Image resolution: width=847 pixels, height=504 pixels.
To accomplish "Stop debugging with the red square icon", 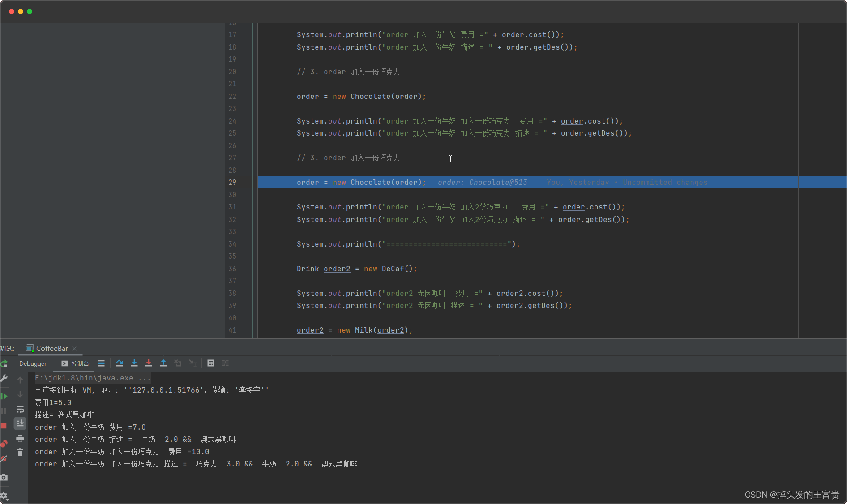I will pos(4,426).
